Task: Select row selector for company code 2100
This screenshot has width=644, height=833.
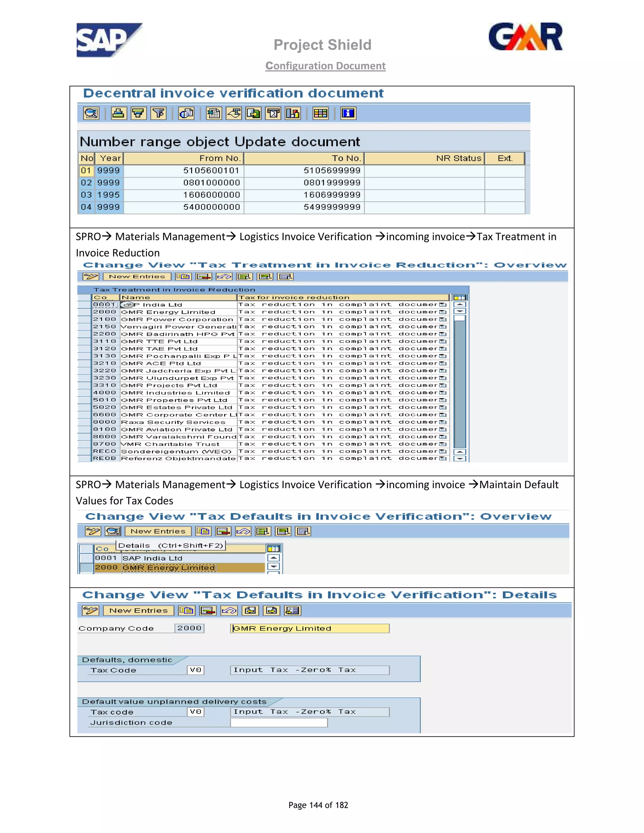Action: (x=84, y=319)
